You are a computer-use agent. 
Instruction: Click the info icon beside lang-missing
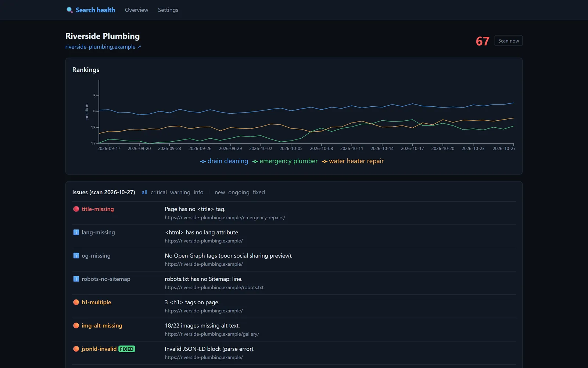pyautogui.click(x=76, y=232)
